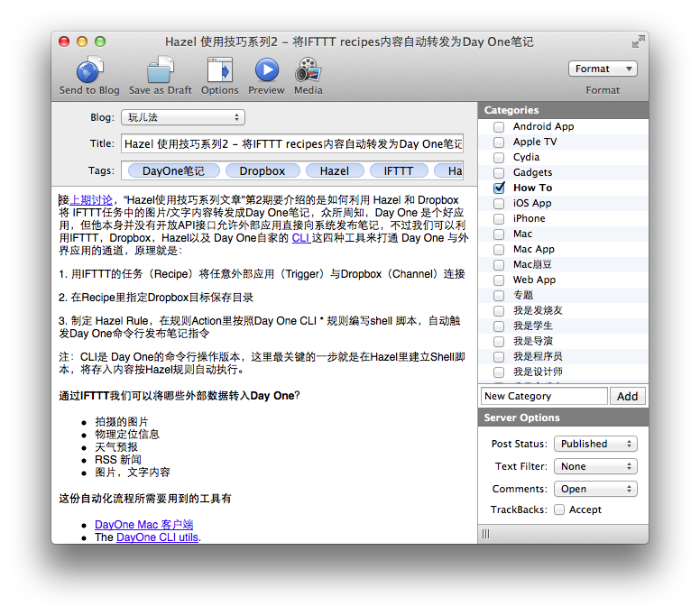Image resolution: width=700 pixels, height=615 pixels.
Task: Check the 我是学生 category
Action: pyautogui.click(x=499, y=326)
